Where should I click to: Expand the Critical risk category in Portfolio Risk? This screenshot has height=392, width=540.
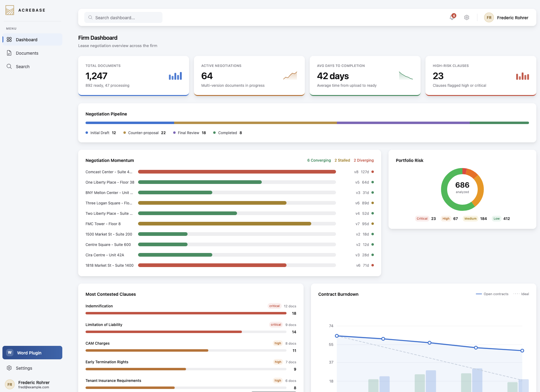tap(422, 218)
